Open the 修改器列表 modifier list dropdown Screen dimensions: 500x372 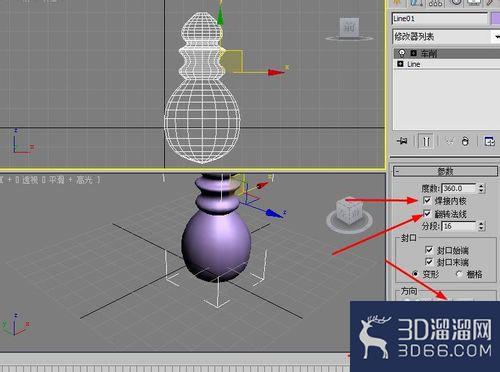click(x=446, y=37)
